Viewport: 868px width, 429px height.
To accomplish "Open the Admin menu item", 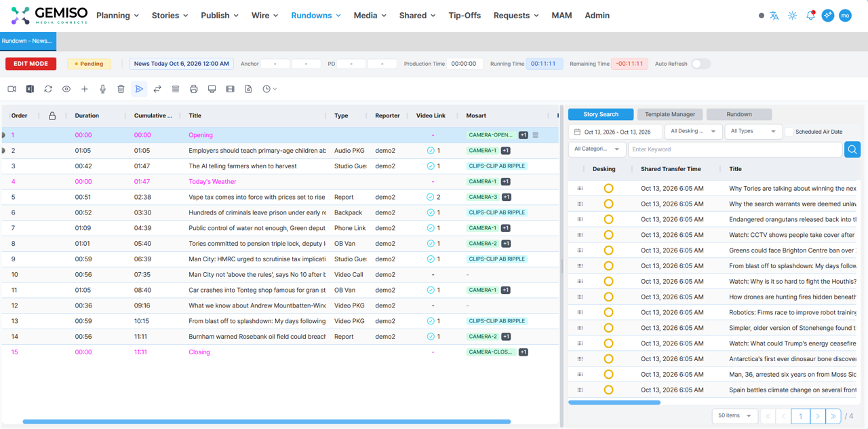I will tap(597, 16).
